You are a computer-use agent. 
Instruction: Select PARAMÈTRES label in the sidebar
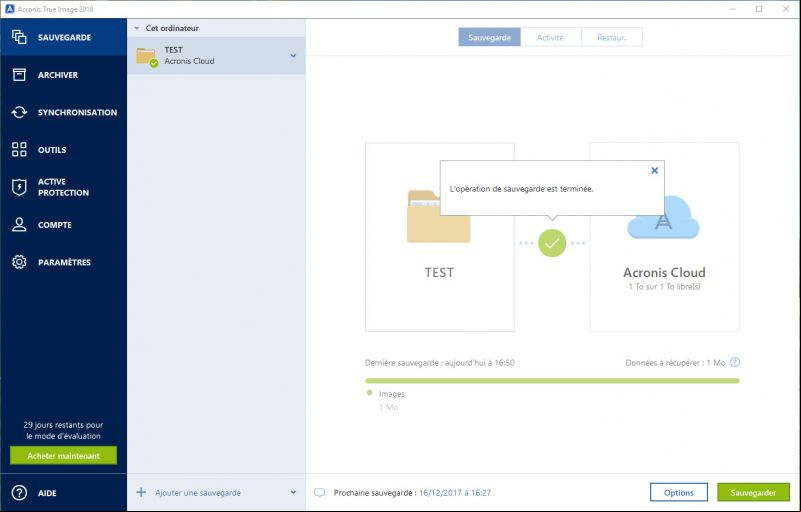(x=64, y=262)
